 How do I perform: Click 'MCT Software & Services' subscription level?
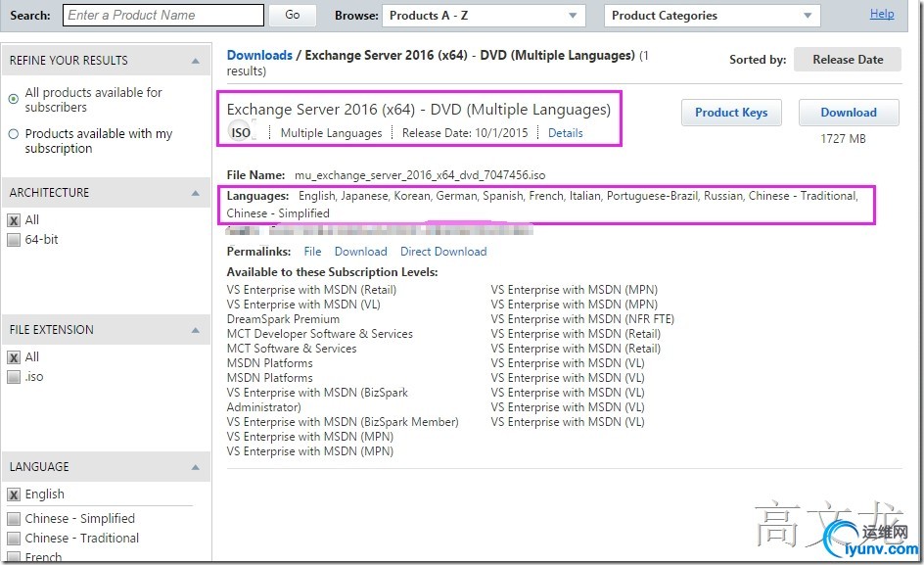tap(292, 349)
